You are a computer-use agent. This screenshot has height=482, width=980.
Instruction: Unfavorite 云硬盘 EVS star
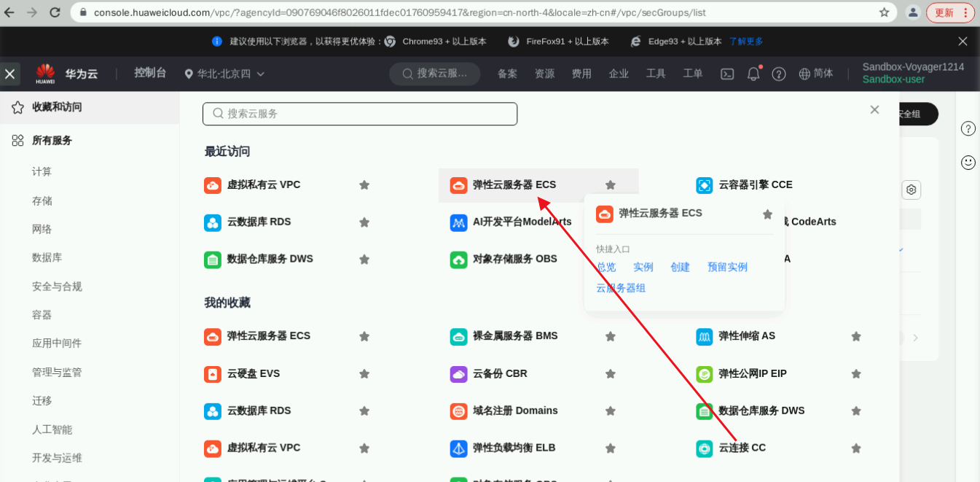point(364,374)
